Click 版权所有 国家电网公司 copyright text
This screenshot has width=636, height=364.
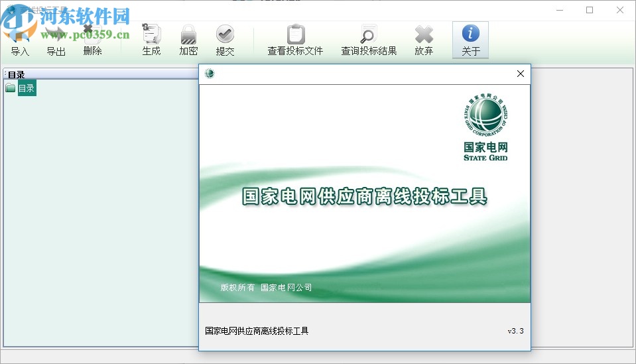(266, 287)
